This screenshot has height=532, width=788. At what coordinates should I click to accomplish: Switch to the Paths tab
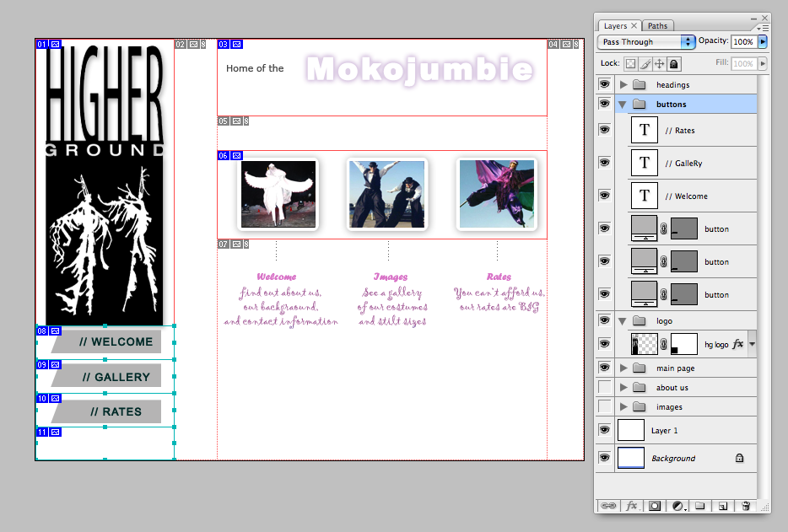click(x=657, y=26)
